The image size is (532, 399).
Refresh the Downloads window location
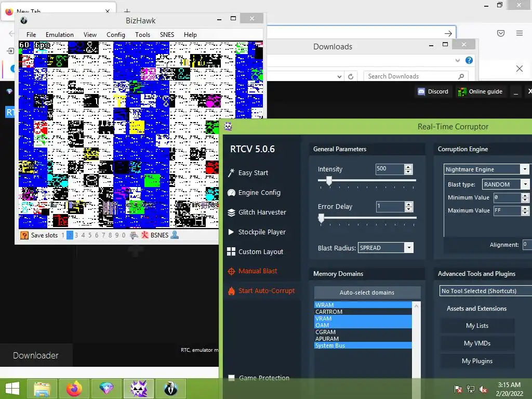[x=351, y=76]
